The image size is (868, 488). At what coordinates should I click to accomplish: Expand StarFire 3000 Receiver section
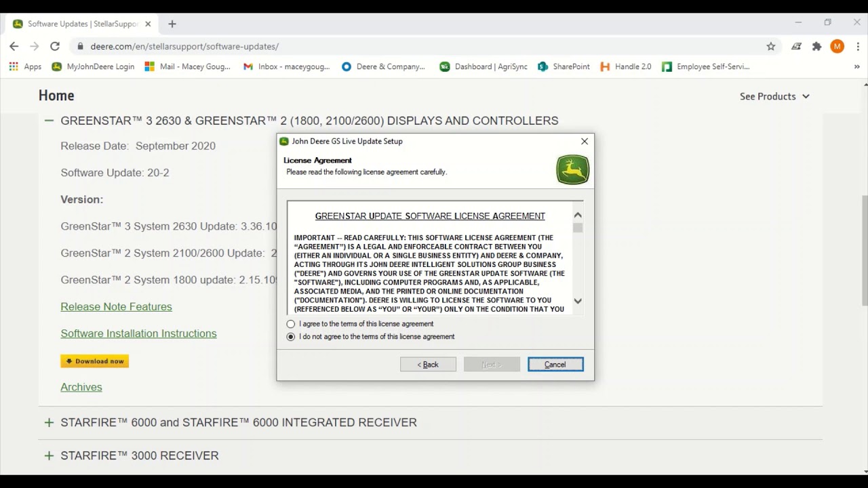click(x=49, y=455)
